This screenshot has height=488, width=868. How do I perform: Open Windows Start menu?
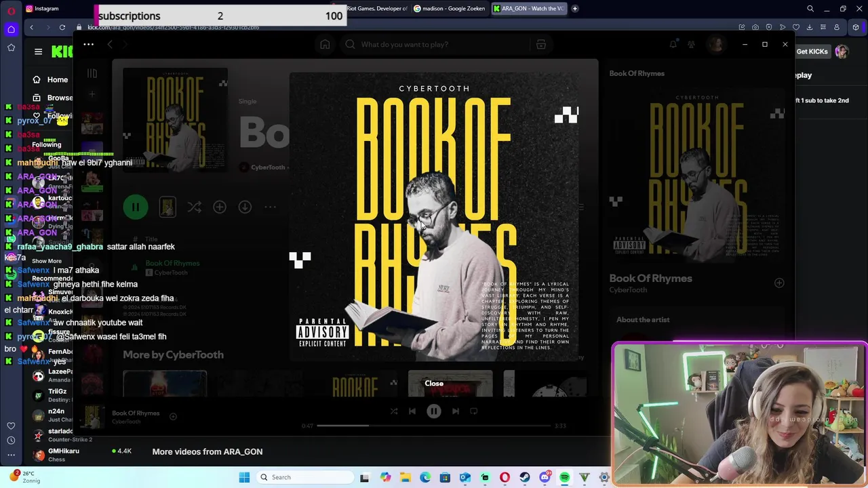point(245,477)
